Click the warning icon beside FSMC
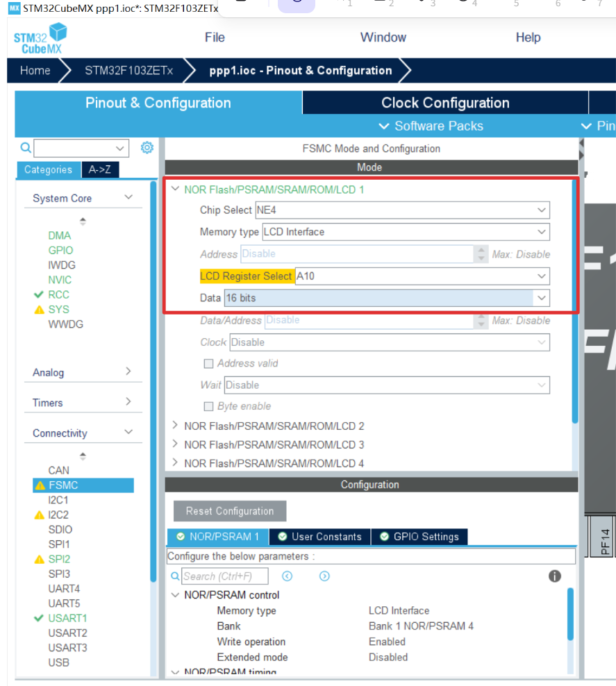This screenshot has width=616, height=686. pos(40,485)
